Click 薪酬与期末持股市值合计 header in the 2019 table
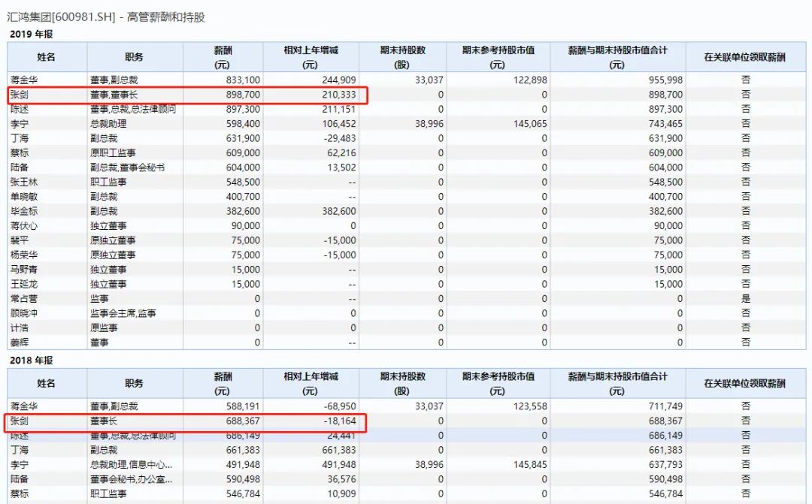812x504 pixels. coord(617,57)
